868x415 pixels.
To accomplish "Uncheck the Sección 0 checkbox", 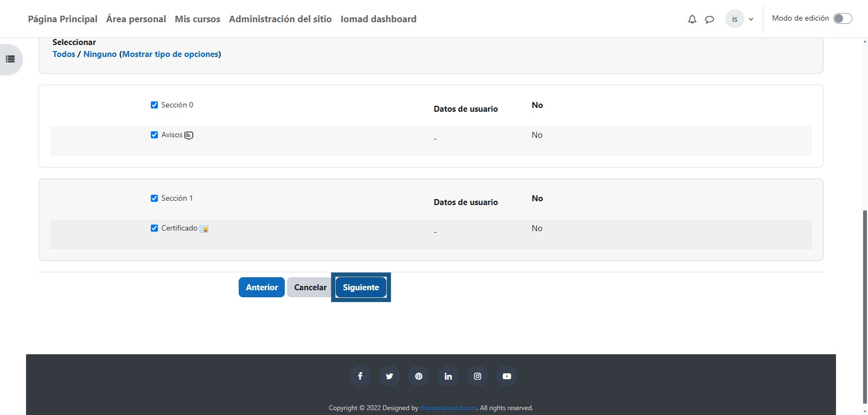I will point(154,105).
